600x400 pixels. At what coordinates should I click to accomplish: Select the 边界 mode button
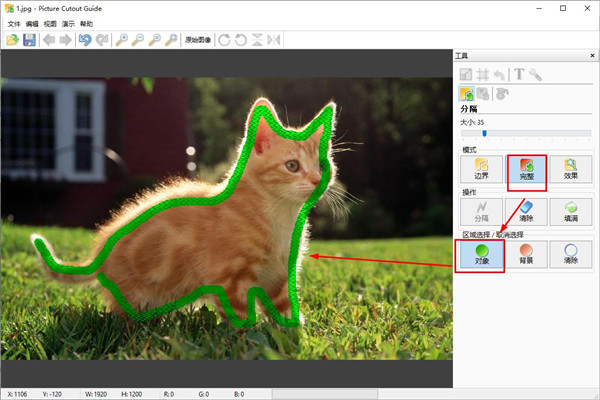[481, 168]
